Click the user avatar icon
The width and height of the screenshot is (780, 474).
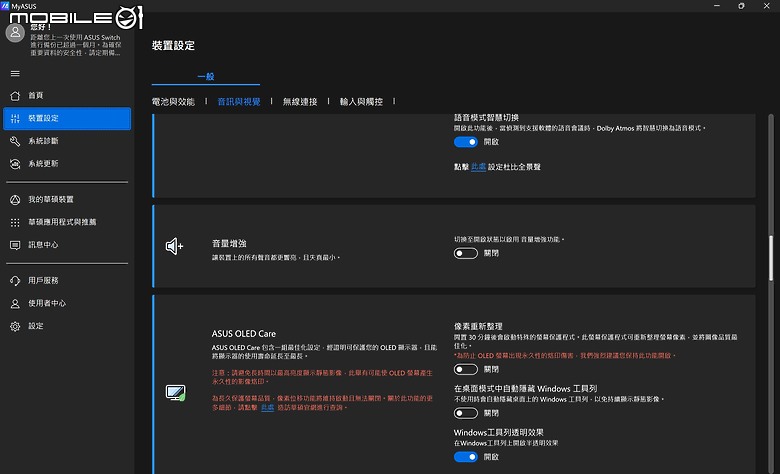[x=15, y=33]
